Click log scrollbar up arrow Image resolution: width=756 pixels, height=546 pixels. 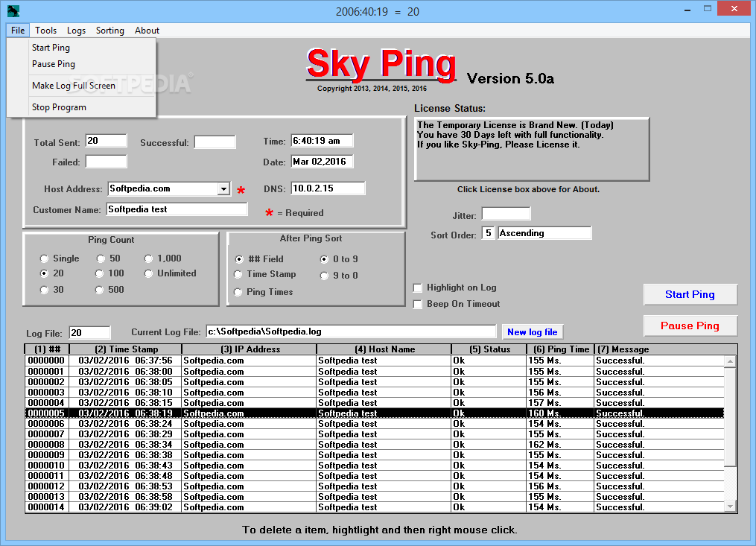point(731,361)
